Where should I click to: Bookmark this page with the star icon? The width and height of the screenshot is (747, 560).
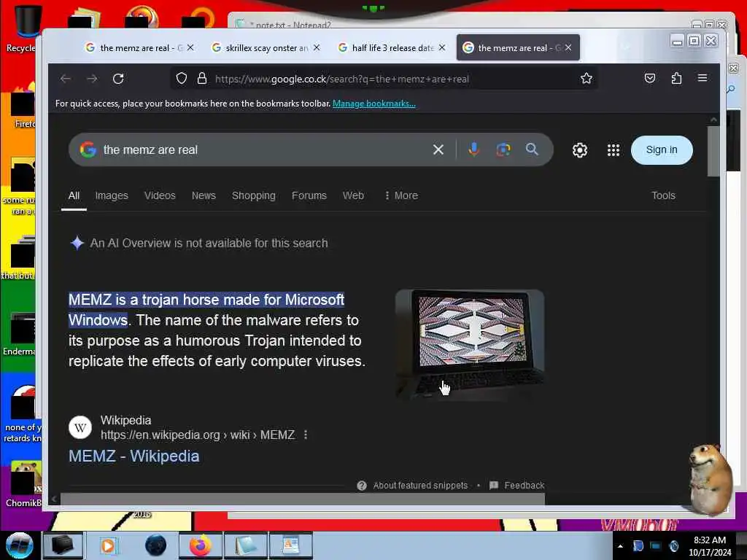pos(587,79)
